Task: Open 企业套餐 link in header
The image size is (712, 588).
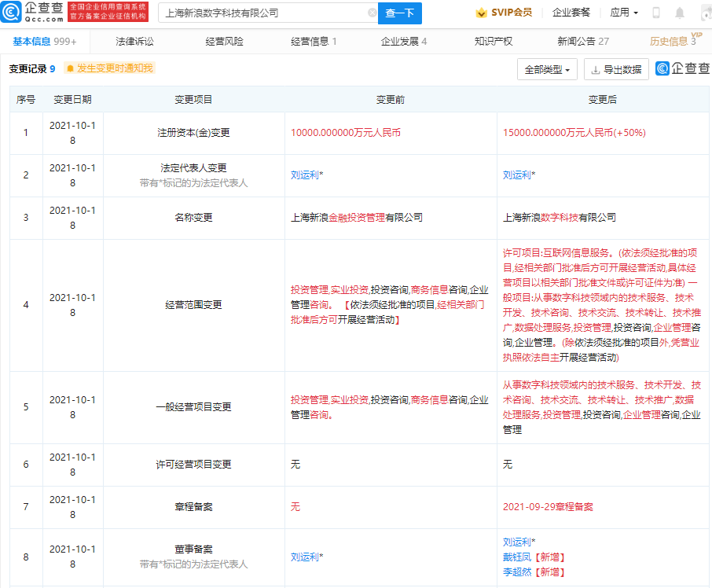Action: pos(571,13)
